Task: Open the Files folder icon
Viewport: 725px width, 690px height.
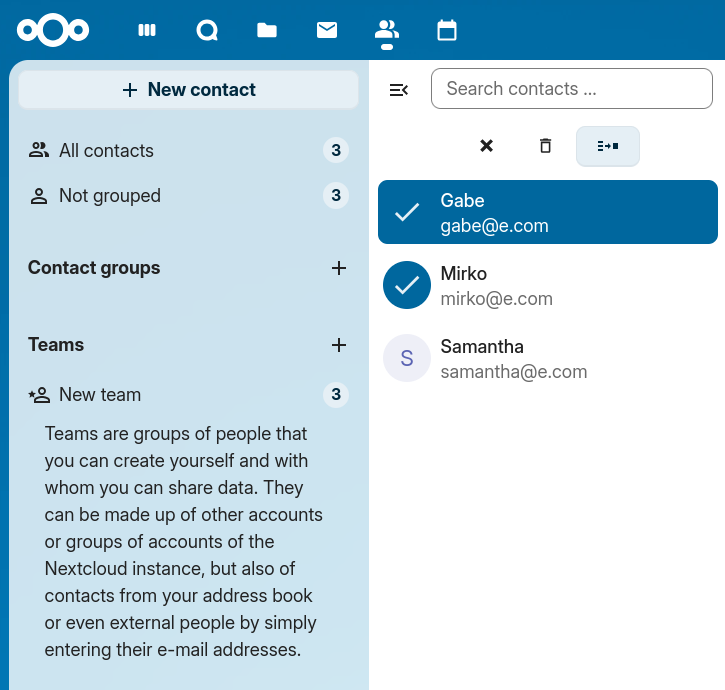Action: [x=267, y=30]
